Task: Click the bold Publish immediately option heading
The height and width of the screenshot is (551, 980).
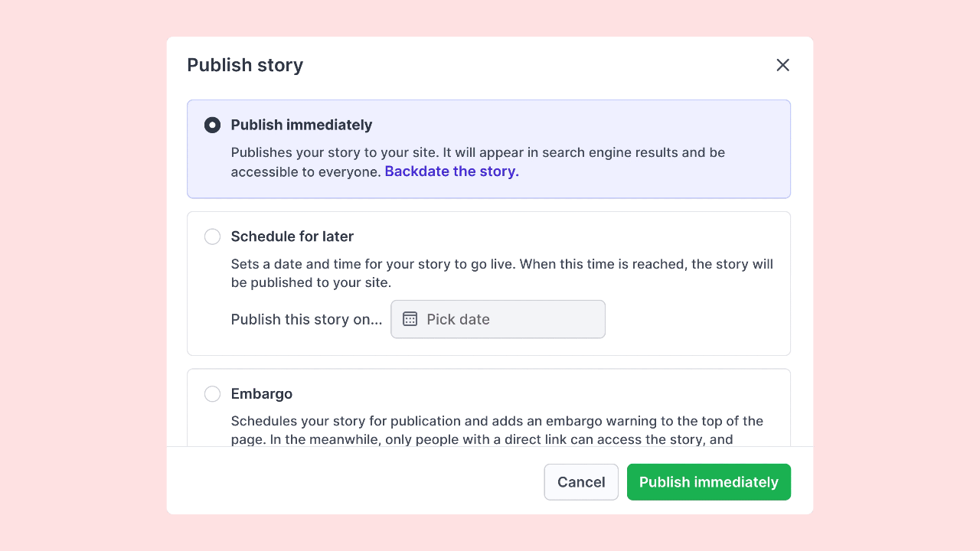Action: point(301,125)
